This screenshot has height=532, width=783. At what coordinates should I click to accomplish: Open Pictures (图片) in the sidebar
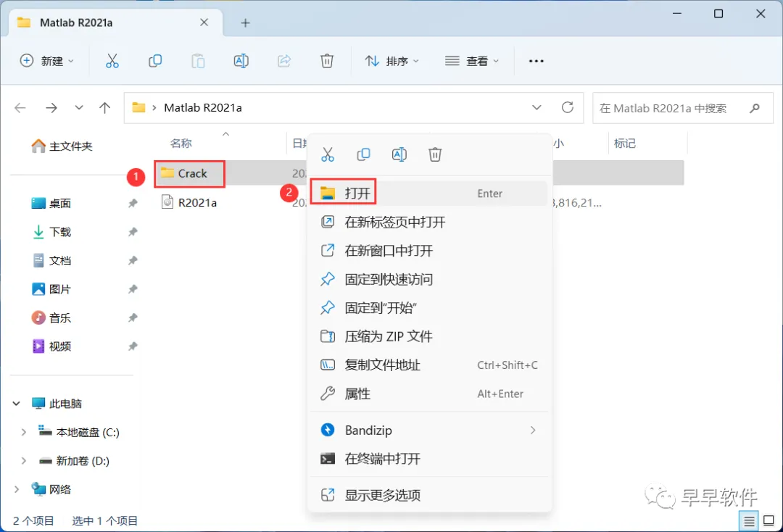click(51, 289)
